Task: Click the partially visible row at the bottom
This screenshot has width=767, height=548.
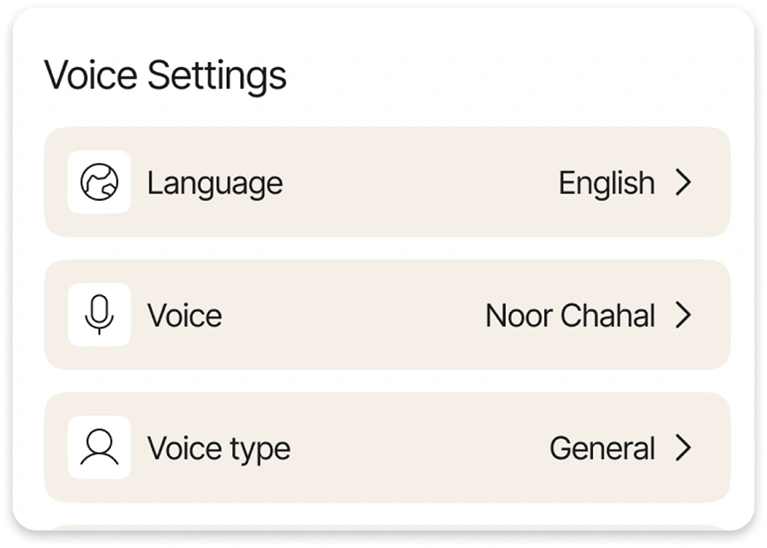Action: 387,527
